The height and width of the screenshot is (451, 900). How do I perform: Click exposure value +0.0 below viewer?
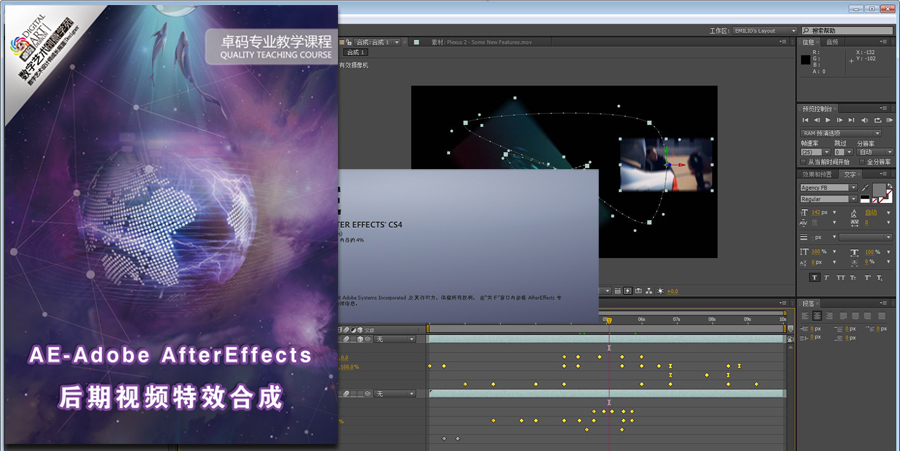(672, 291)
